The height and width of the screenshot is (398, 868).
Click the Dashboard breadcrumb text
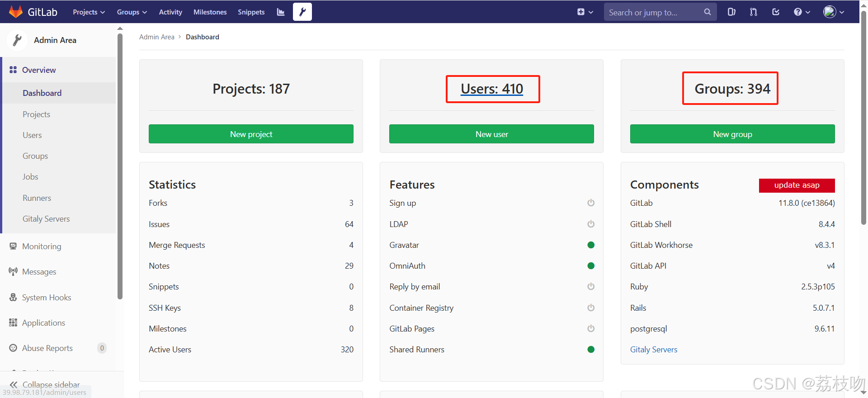pyautogui.click(x=203, y=37)
